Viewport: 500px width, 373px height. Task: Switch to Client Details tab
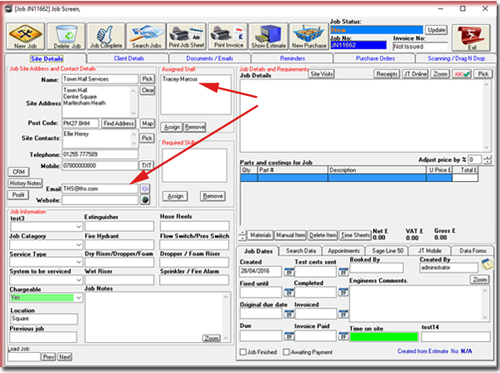coord(129,58)
